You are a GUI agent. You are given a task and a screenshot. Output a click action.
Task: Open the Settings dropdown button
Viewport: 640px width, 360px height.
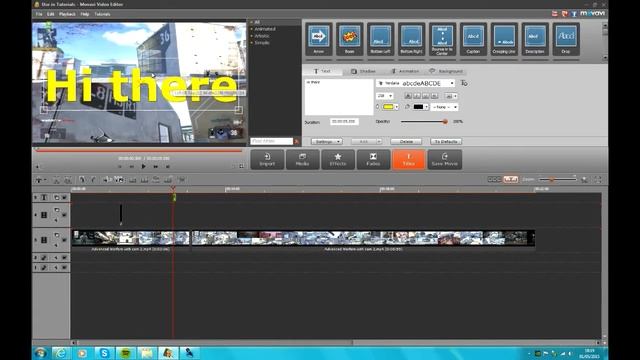click(327, 142)
